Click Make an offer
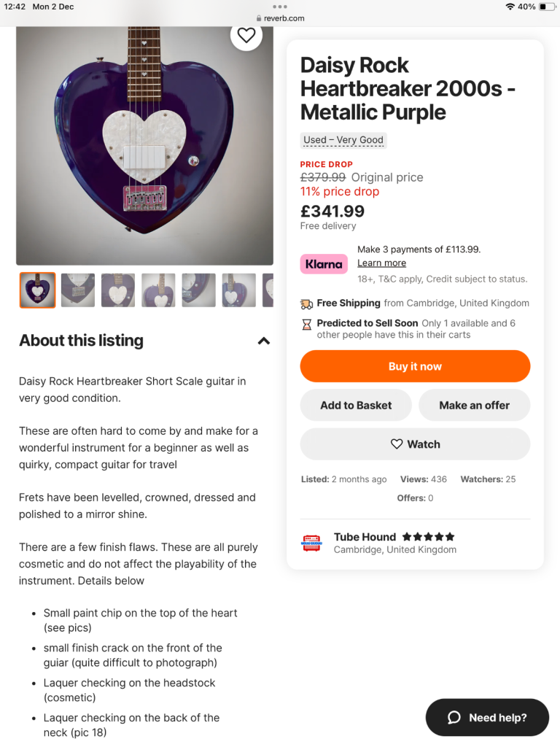560x747 pixels. tap(474, 406)
